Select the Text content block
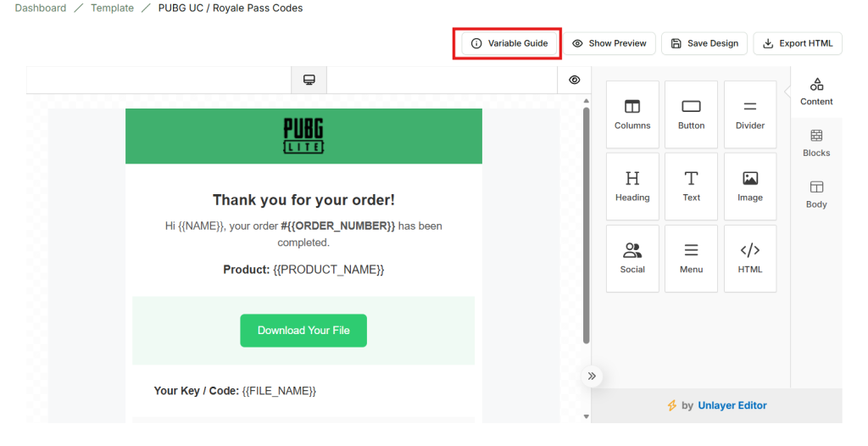Image resolution: width=868 pixels, height=446 pixels. (x=691, y=187)
